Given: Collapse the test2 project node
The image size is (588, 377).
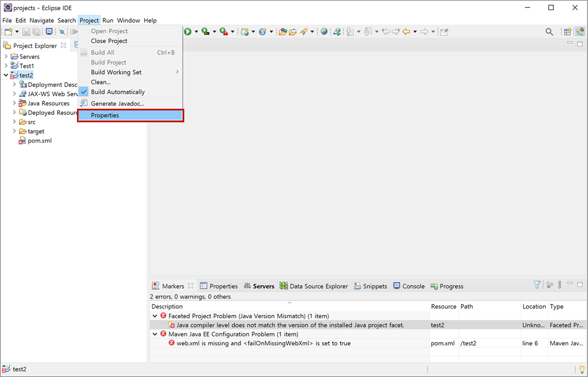Looking at the screenshot, I should coord(6,75).
